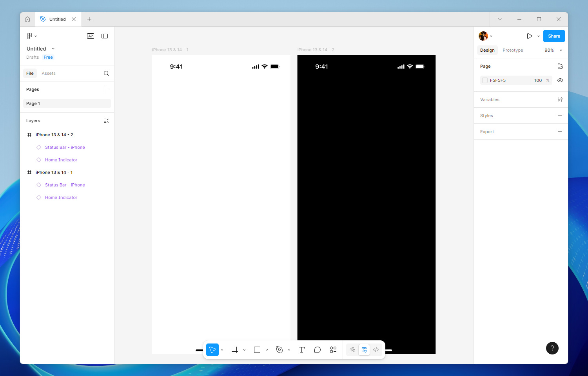Open tab list chevron in title bar

[500, 19]
